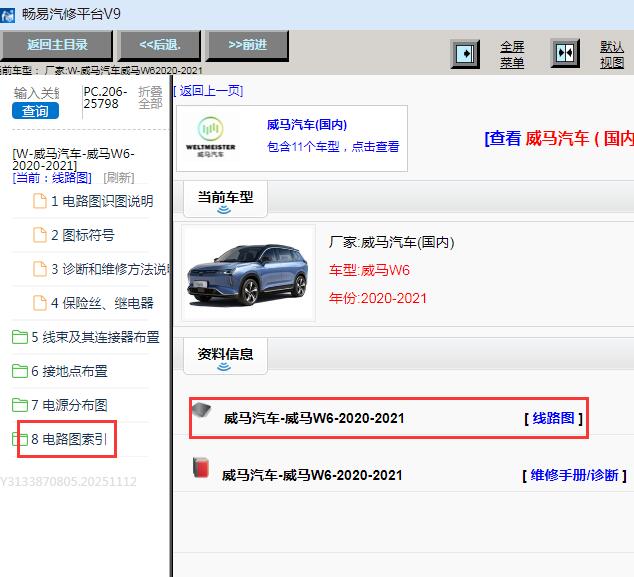Screen dimensions: 634x577
Task: Open the [维修手册/诊断] link
Action: [575, 475]
